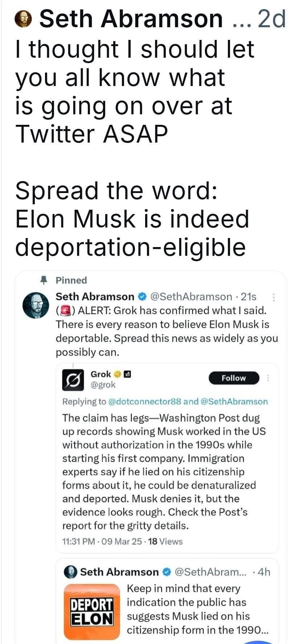Click the 18 Views count

165,542
